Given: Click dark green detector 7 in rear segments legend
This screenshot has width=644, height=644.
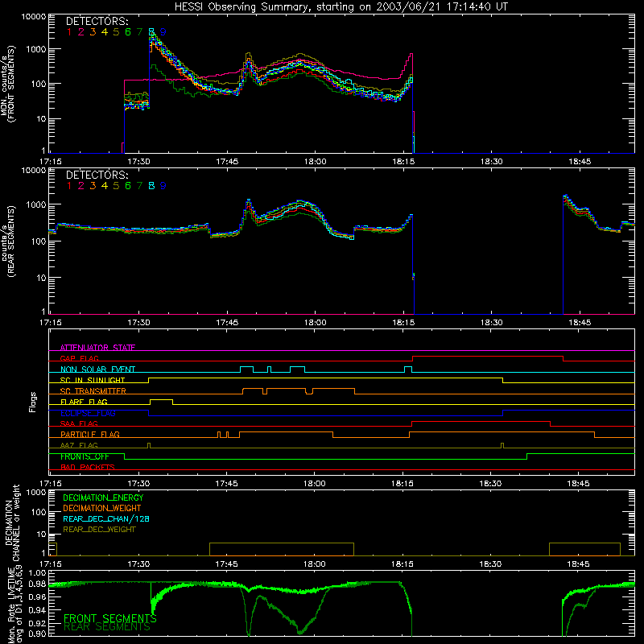Looking at the screenshot, I should coord(139,186).
